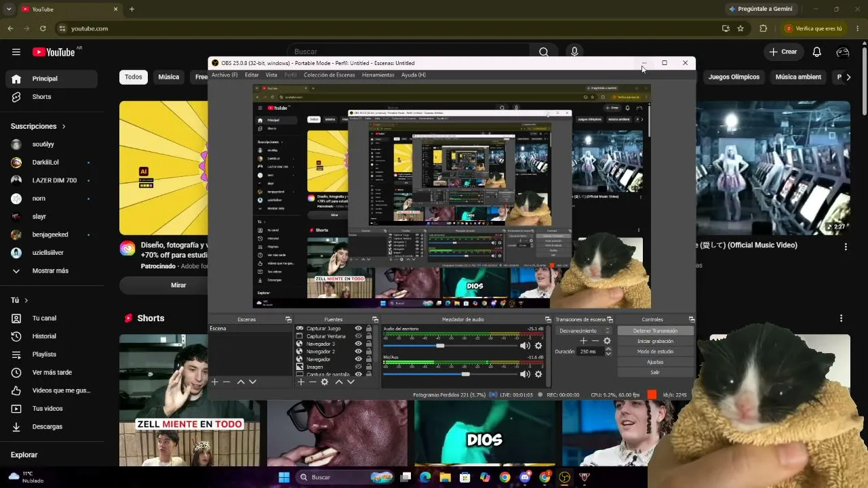Image resolution: width=868 pixels, height=488 pixels.
Task: Open the Archivo menu in OBS
Action: click(224, 75)
